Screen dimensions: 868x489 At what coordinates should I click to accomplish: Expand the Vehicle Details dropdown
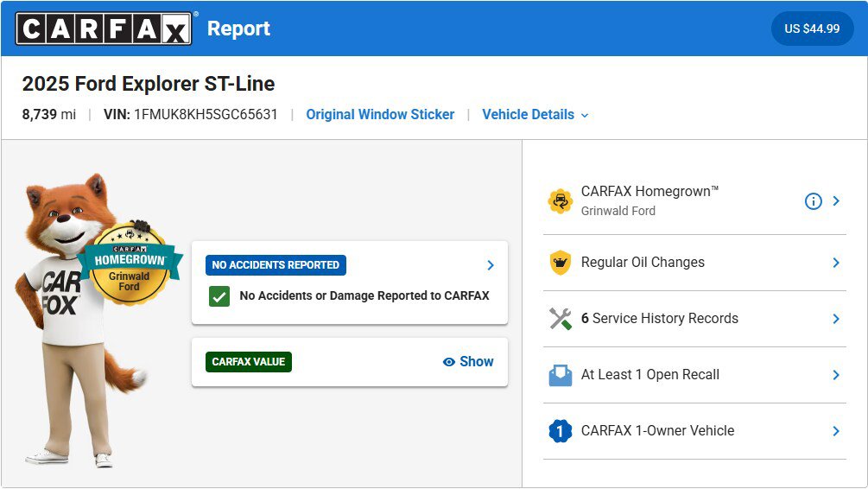535,115
